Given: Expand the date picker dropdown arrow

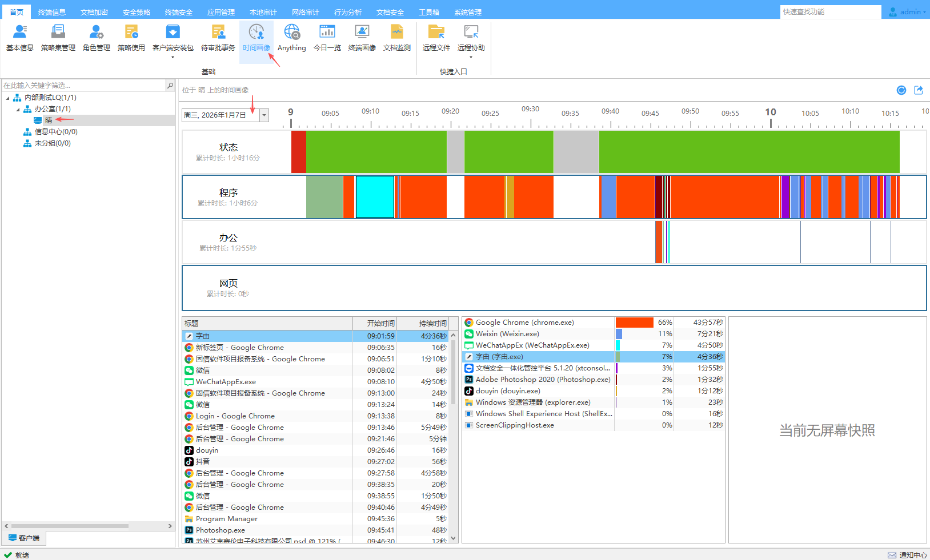Looking at the screenshot, I should (x=264, y=115).
